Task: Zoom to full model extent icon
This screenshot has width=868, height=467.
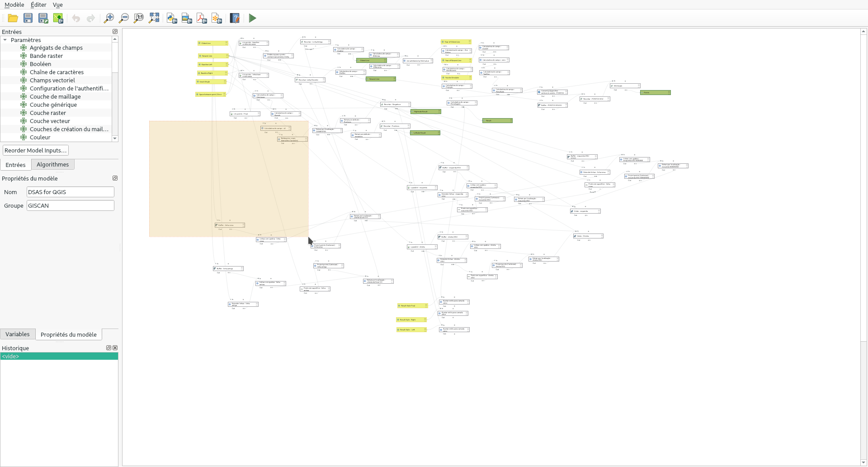Action: click(154, 18)
